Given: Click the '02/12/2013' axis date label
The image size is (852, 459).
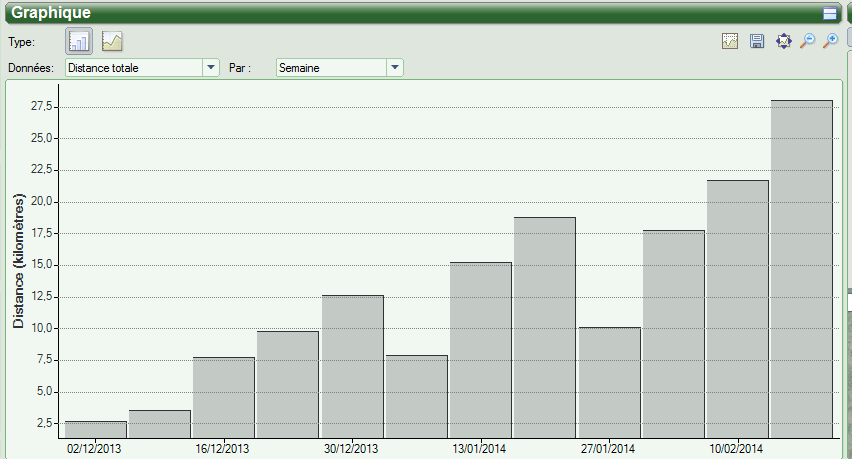Looking at the screenshot, I should (x=94, y=449).
